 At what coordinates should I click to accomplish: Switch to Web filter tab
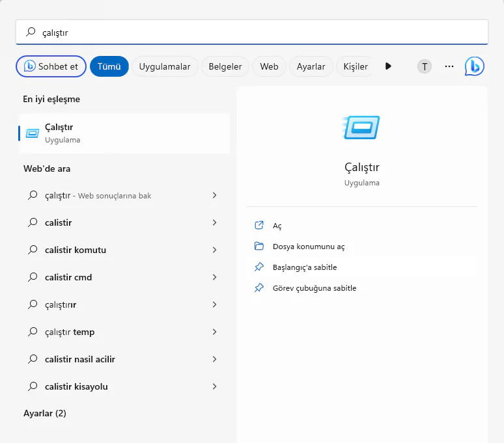click(269, 66)
